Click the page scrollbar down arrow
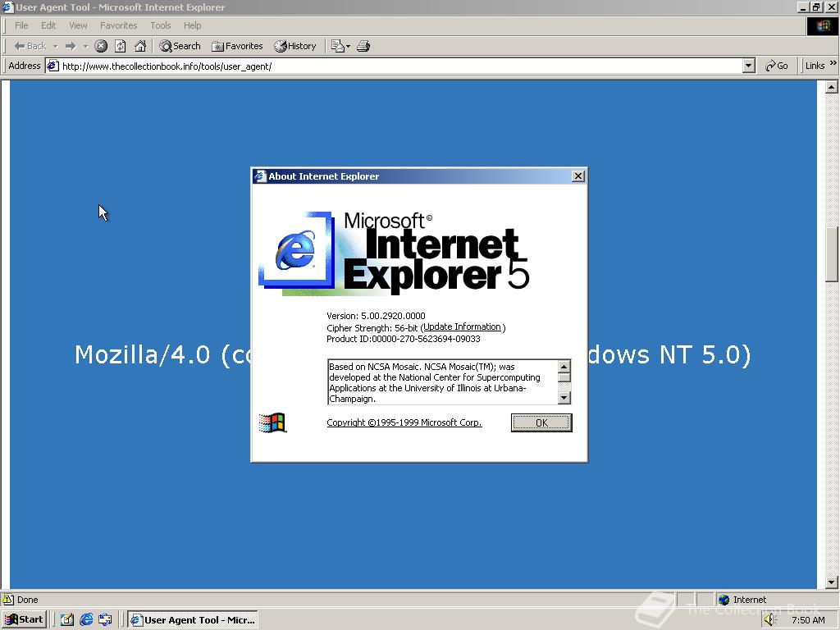Screen dimensions: 840x630 click(x=832, y=582)
